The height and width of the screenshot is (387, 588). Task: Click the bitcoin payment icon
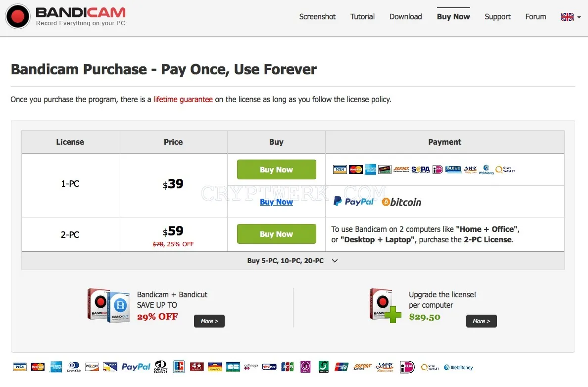[x=401, y=202]
